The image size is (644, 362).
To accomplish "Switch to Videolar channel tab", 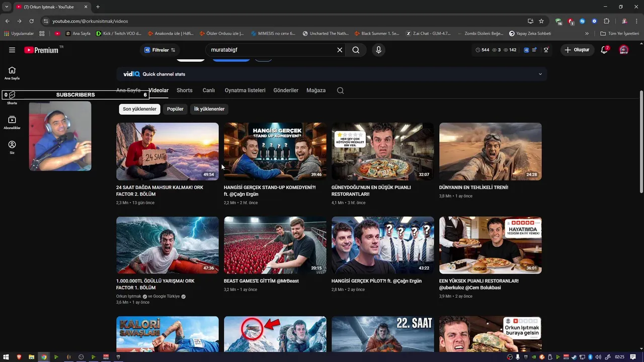I will [x=158, y=90].
